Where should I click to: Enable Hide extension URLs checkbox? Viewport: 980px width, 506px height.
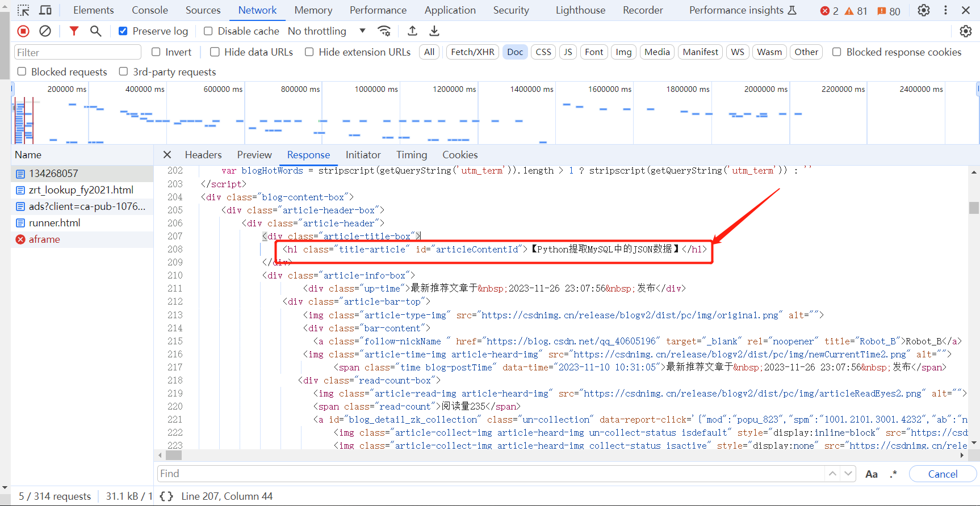click(309, 52)
